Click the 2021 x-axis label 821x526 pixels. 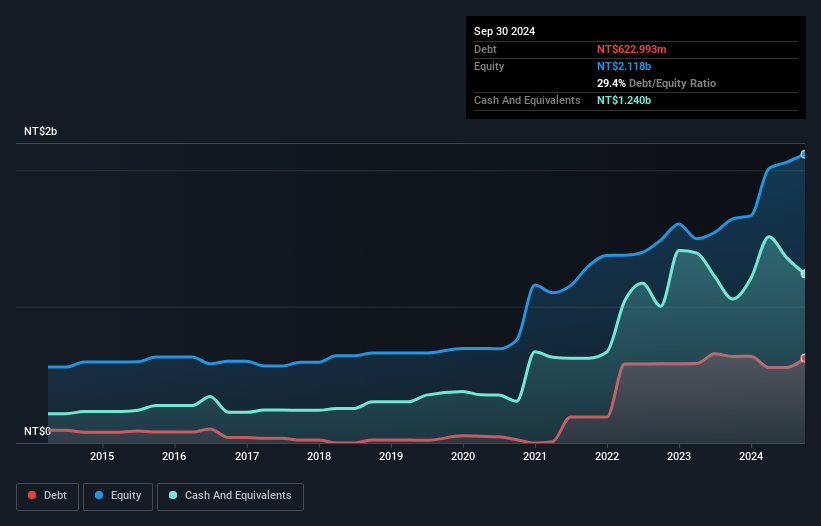tap(535, 456)
